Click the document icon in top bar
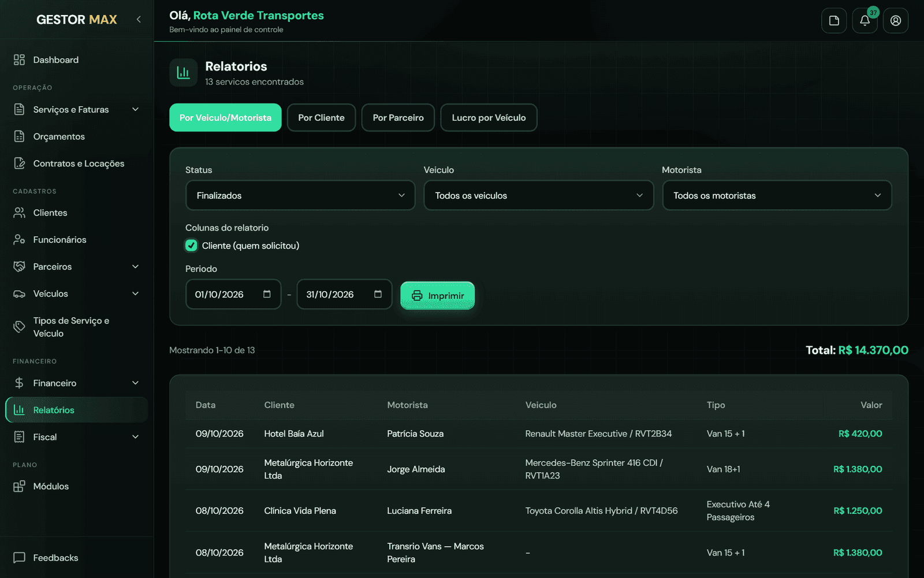The image size is (924, 578). [x=834, y=21]
